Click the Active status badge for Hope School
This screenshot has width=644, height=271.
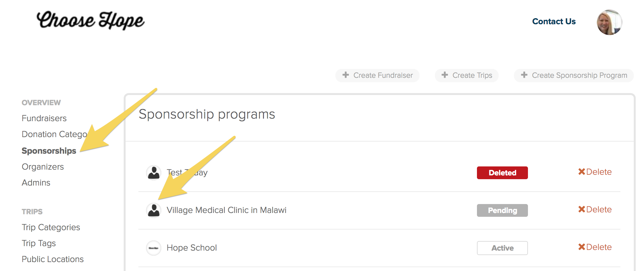click(x=502, y=248)
